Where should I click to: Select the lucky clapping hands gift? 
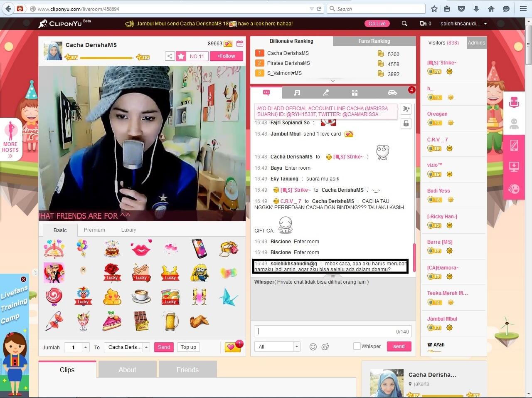[x=141, y=273]
